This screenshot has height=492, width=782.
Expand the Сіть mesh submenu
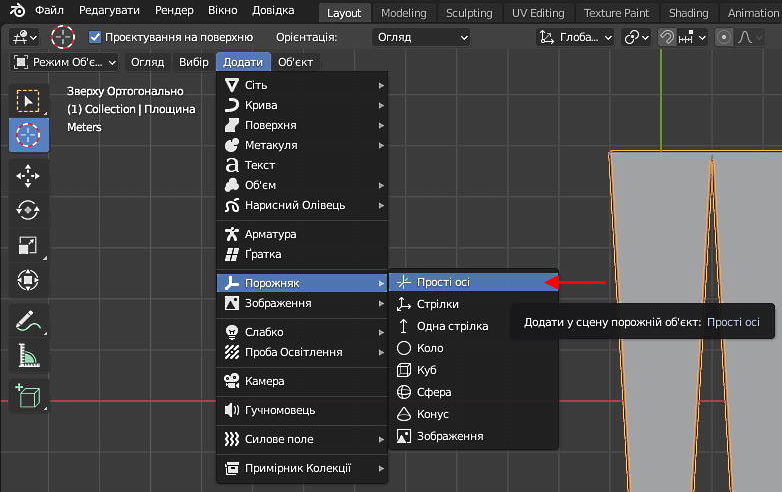[x=302, y=85]
